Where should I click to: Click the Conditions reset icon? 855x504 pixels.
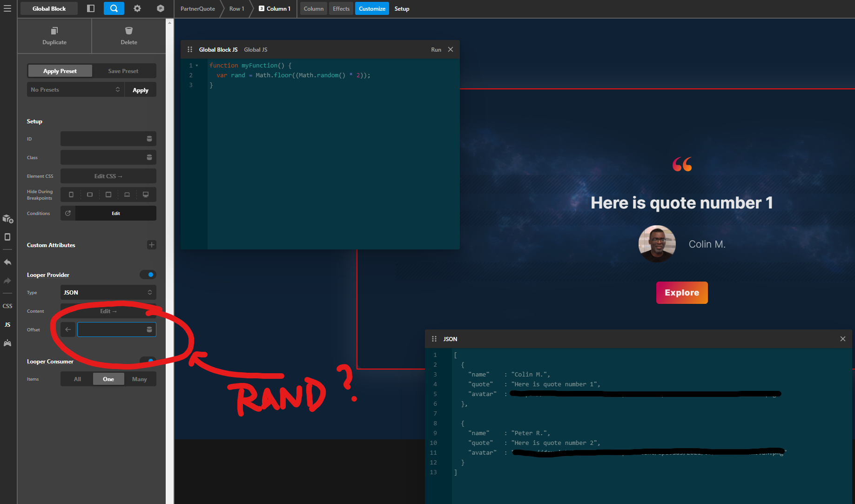pos(68,213)
